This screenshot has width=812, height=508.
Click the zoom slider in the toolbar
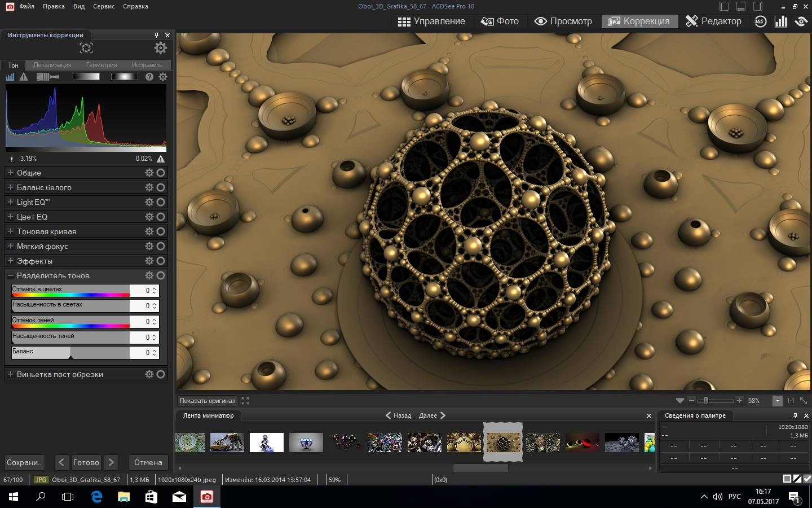[x=715, y=401]
